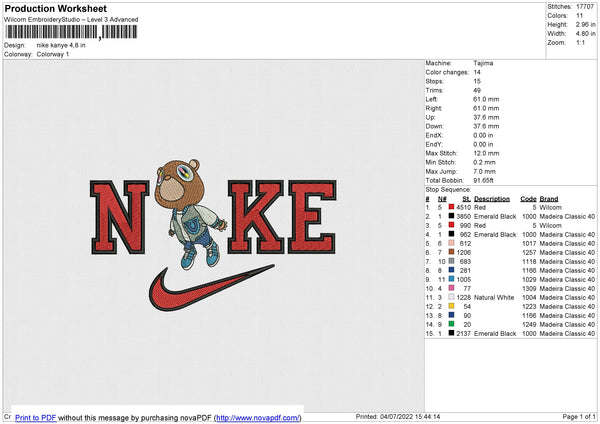The image size is (600, 424).
Task: Select the printed timestamp 04/07/2022 15:44:14
Action: coord(410,416)
